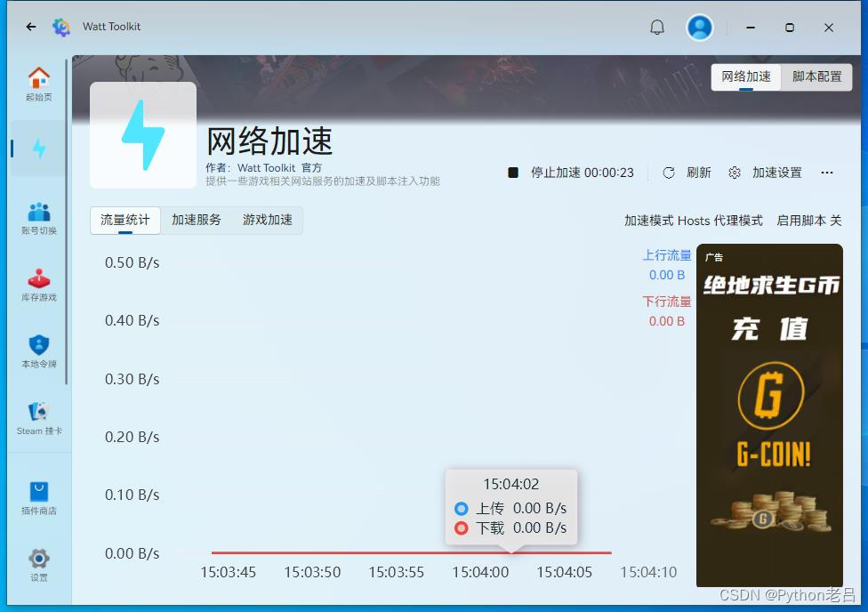868x612 pixels.
Task: Select the 流量统计 tab
Action: point(125,220)
